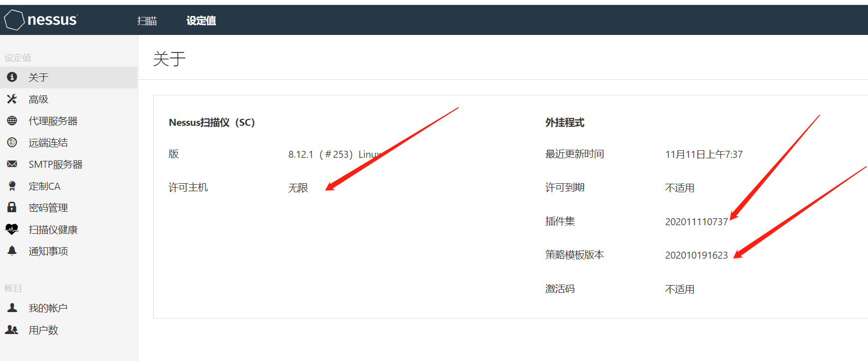Click the heartbeat icon for 扫描仪健康
The height and width of the screenshot is (361, 868).
coord(12,229)
